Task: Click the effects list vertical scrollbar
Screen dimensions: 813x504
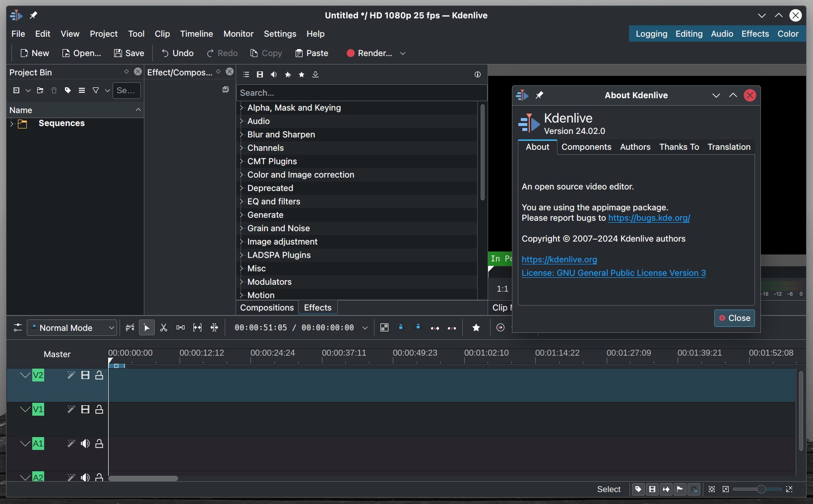Action: [482, 152]
